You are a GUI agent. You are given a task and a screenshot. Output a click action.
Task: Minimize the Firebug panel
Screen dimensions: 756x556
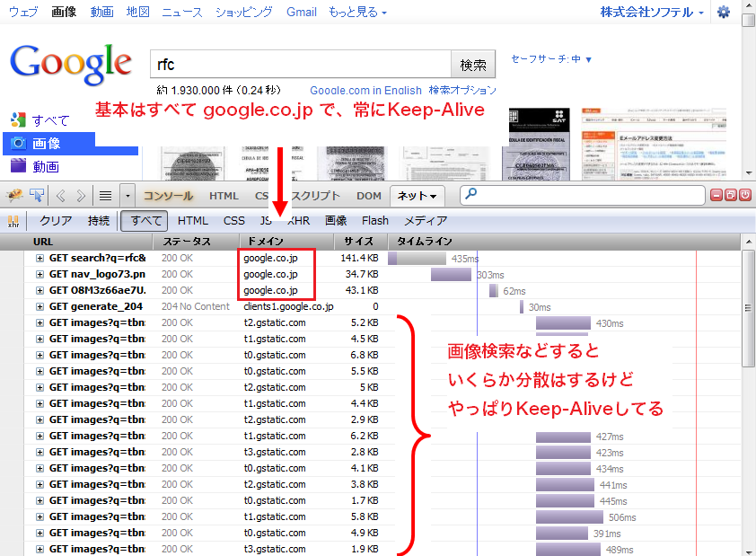coord(716,195)
